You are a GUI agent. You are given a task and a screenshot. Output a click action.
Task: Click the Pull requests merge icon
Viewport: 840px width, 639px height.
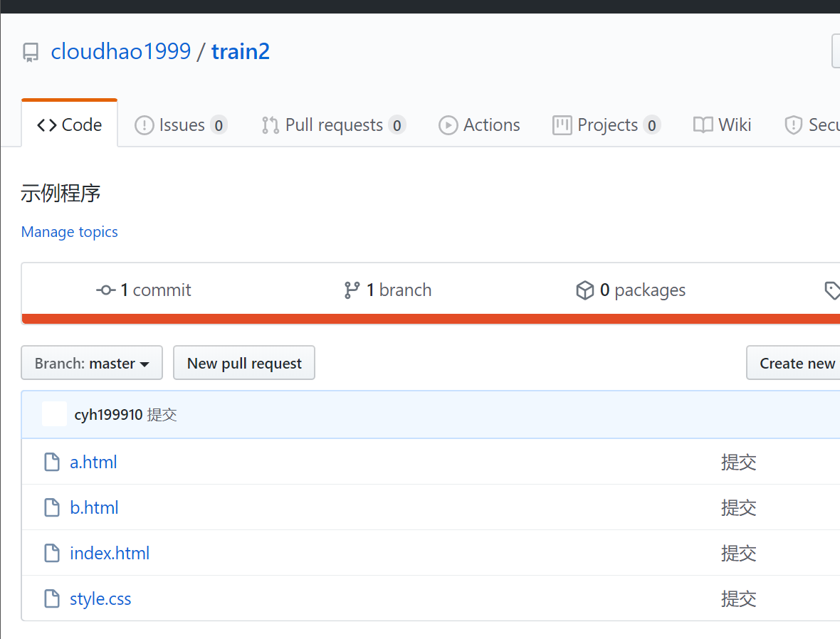(271, 125)
